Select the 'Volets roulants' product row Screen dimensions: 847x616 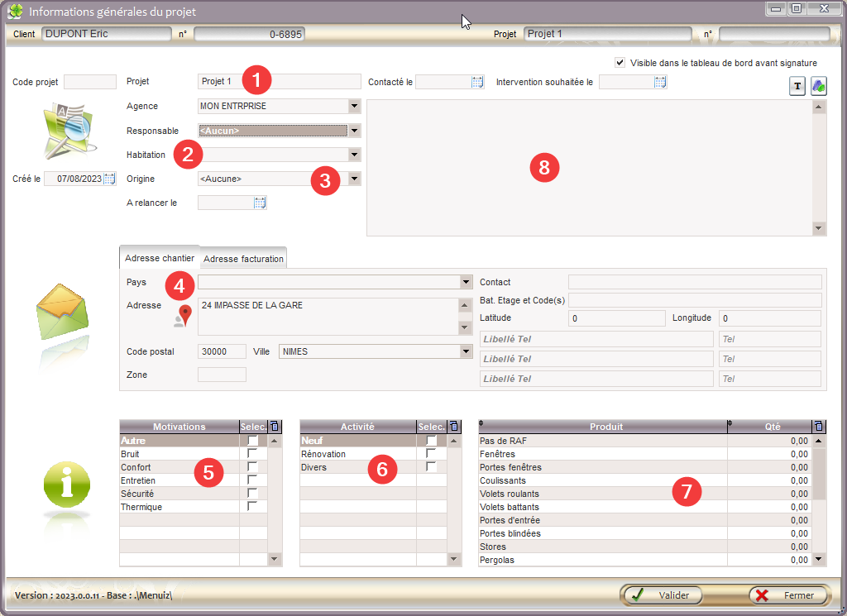pyautogui.click(x=645, y=494)
